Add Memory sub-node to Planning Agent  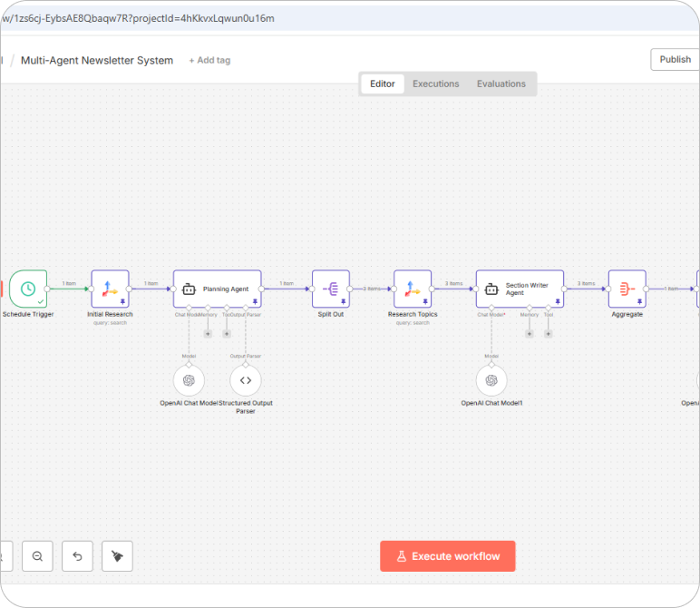point(208,334)
